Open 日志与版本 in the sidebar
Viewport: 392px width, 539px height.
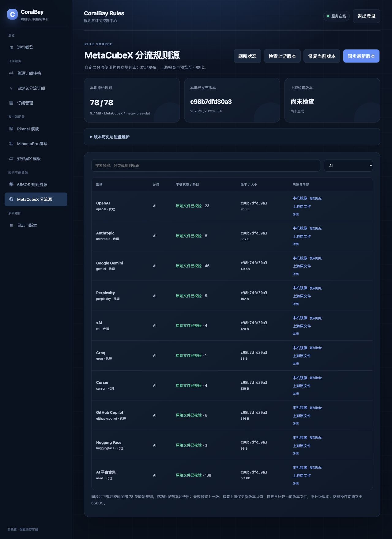tap(36, 225)
